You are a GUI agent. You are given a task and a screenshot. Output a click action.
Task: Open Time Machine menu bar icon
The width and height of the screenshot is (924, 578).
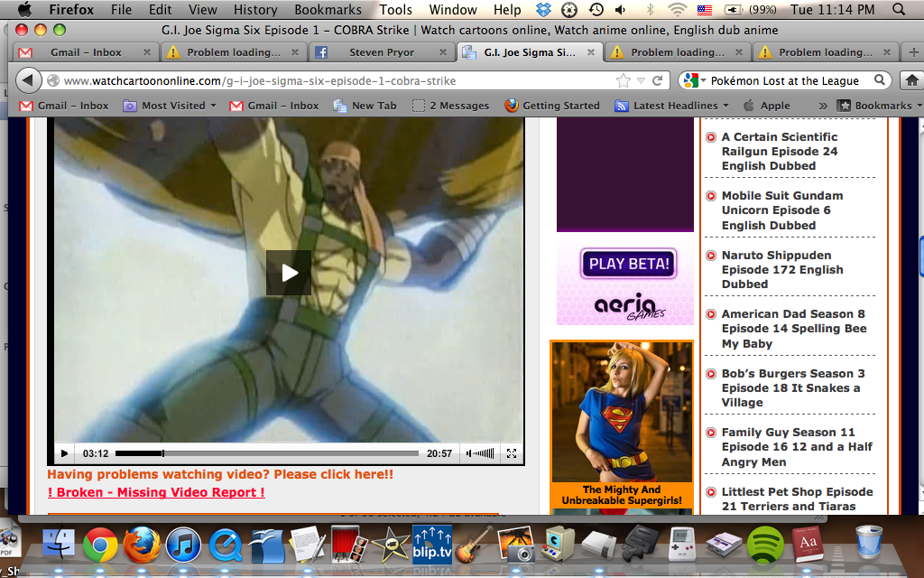pyautogui.click(x=596, y=9)
